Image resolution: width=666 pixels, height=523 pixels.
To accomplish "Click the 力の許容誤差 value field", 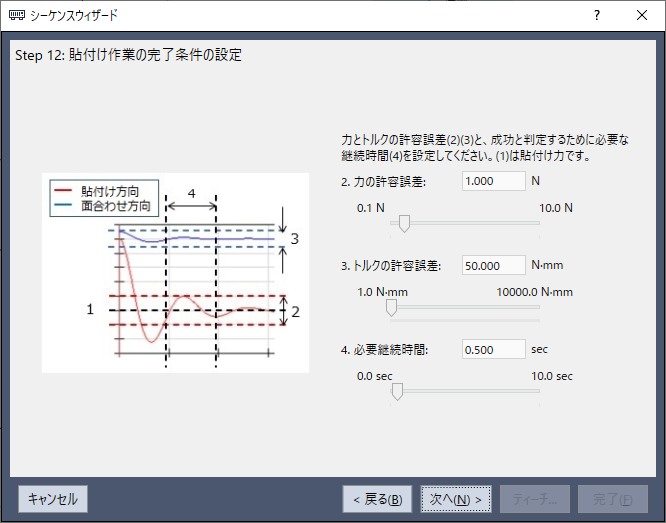I will 494,181.
